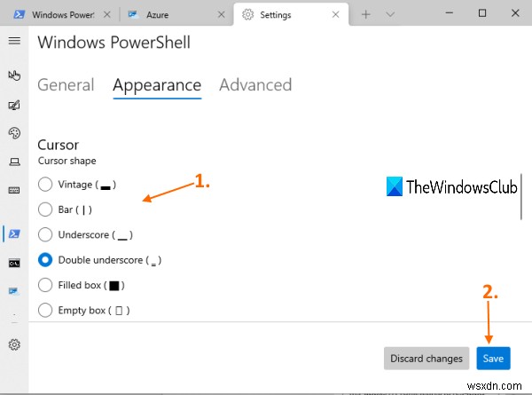The image size is (532, 395).
Task: Save the profile settings
Action: pos(493,359)
